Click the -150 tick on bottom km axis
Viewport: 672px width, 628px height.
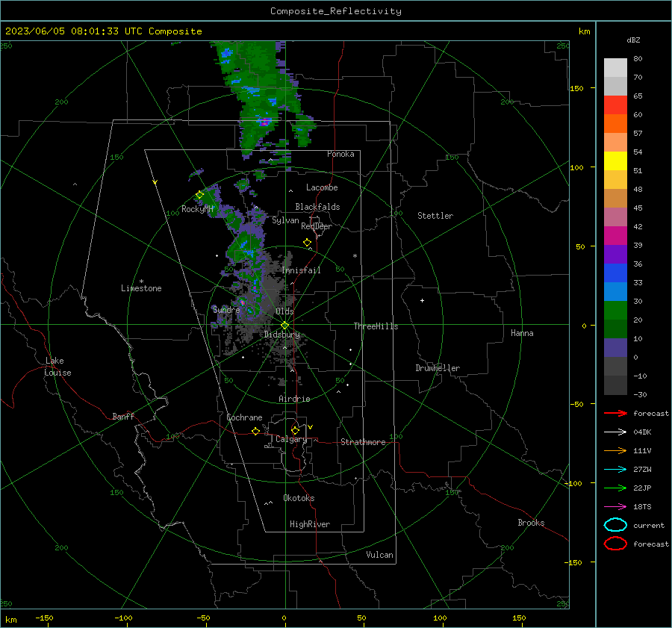click(x=44, y=618)
